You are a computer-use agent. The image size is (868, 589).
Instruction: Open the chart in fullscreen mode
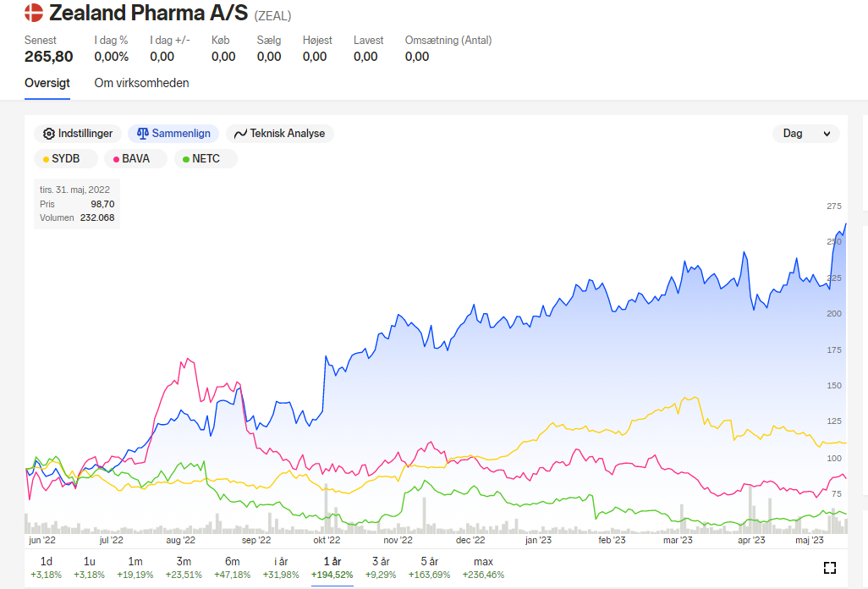pos(829,567)
